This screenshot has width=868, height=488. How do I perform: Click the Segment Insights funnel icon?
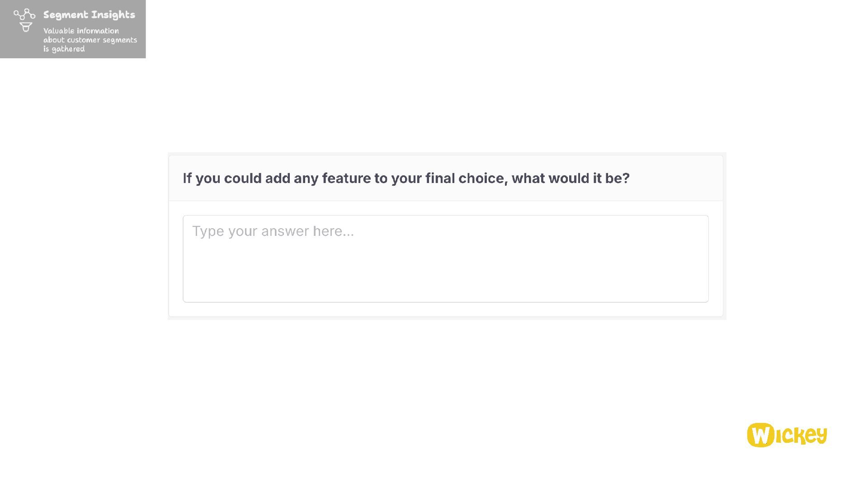point(26,27)
